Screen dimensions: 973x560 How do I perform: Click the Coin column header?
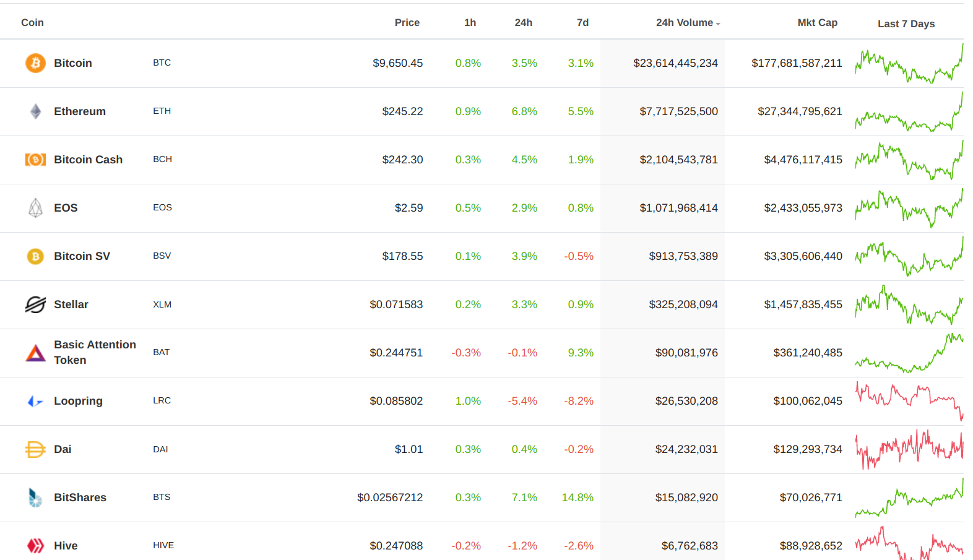pos(32,23)
